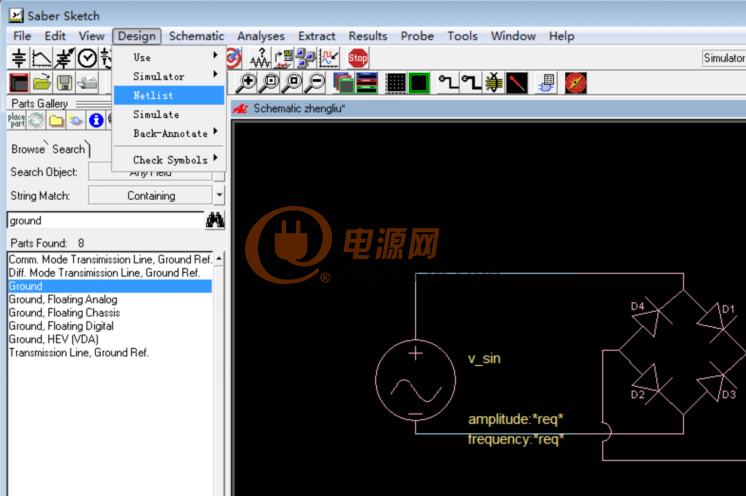Choose Netlist from the Design menu
746x496 pixels.
click(169, 95)
